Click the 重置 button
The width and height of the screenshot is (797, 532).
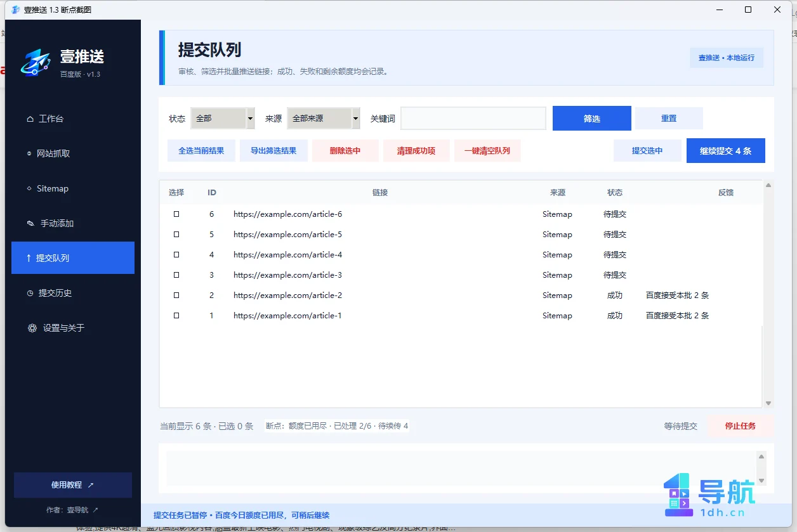pyautogui.click(x=669, y=119)
